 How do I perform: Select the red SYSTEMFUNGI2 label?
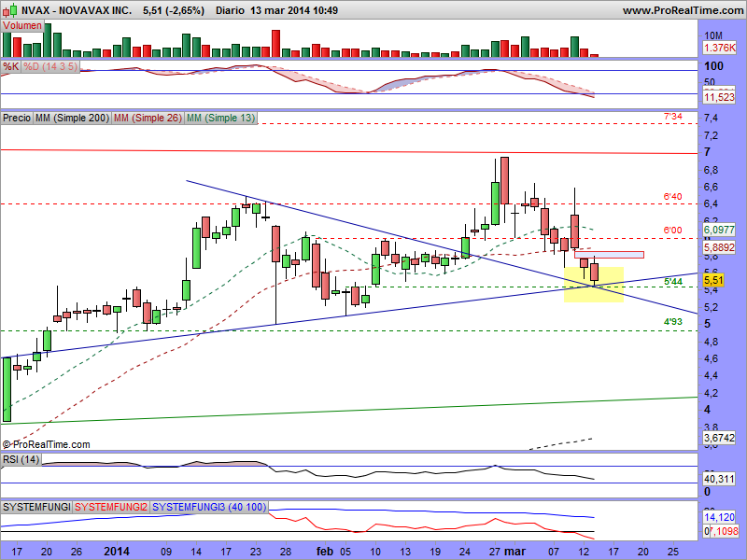[111, 506]
